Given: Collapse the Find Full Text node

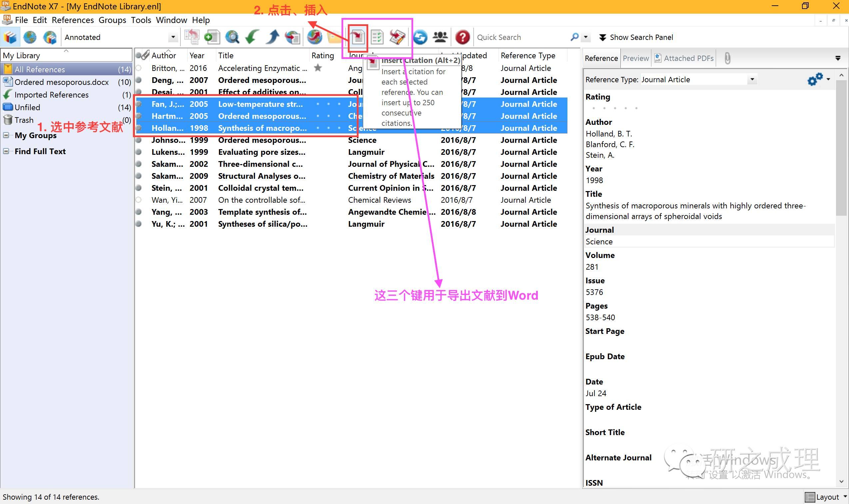Looking at the screenshot, I should tap(6, 151).
